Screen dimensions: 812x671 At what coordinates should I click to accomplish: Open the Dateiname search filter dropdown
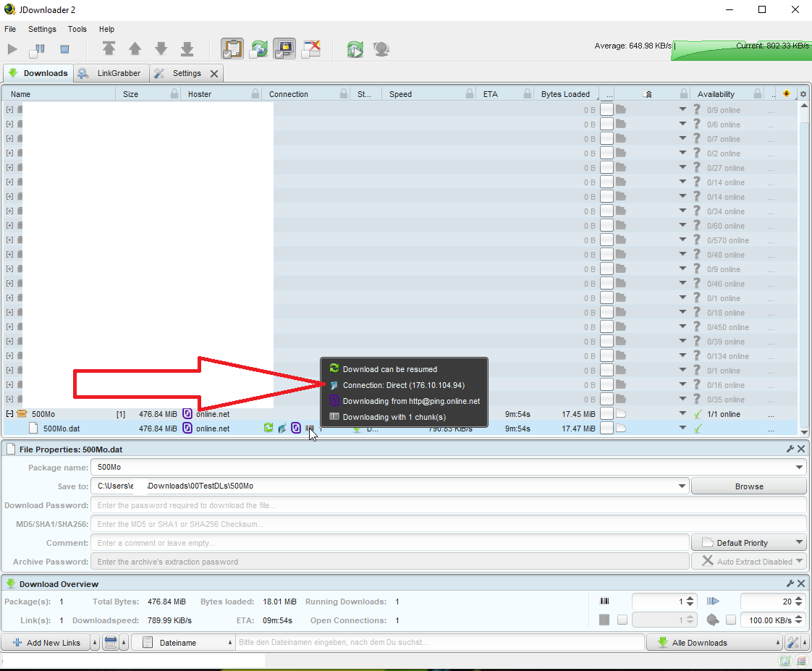click(x=184, y=643)
